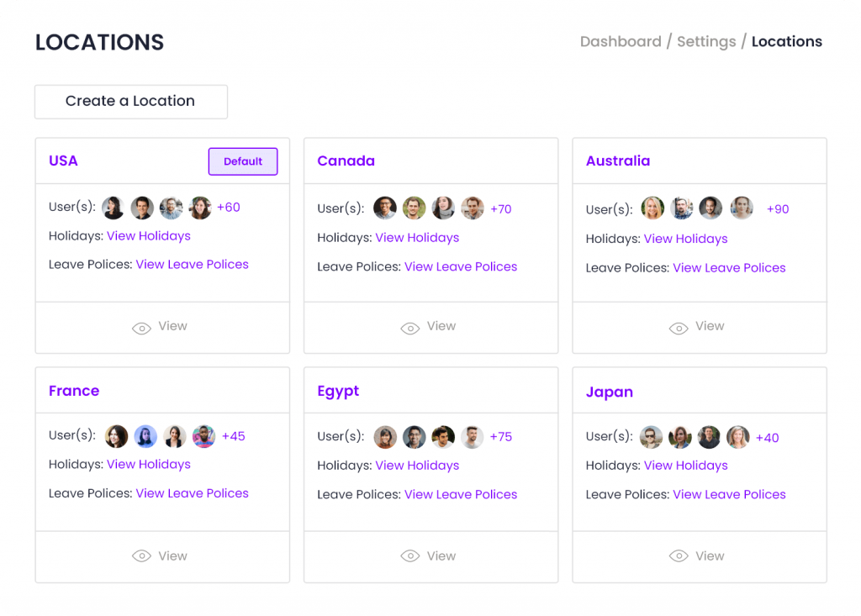Navigate to Dashboard via breadcrumb

[x=621, y=41]
